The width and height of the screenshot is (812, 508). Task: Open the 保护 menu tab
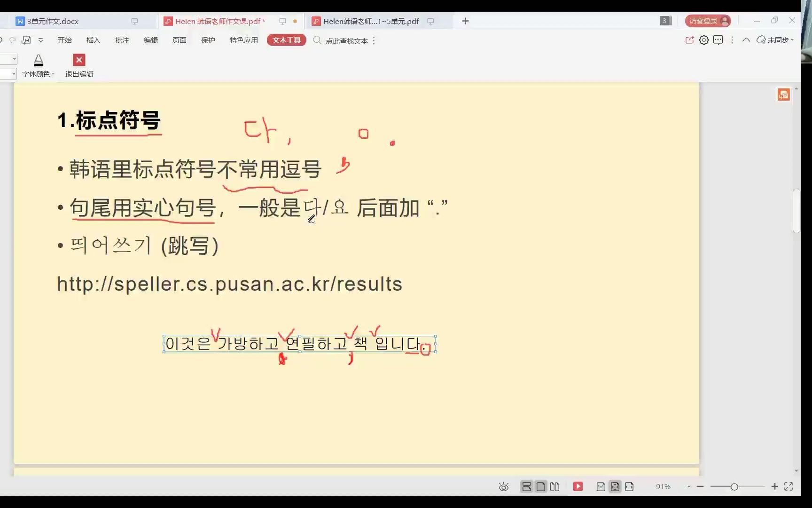208,40
